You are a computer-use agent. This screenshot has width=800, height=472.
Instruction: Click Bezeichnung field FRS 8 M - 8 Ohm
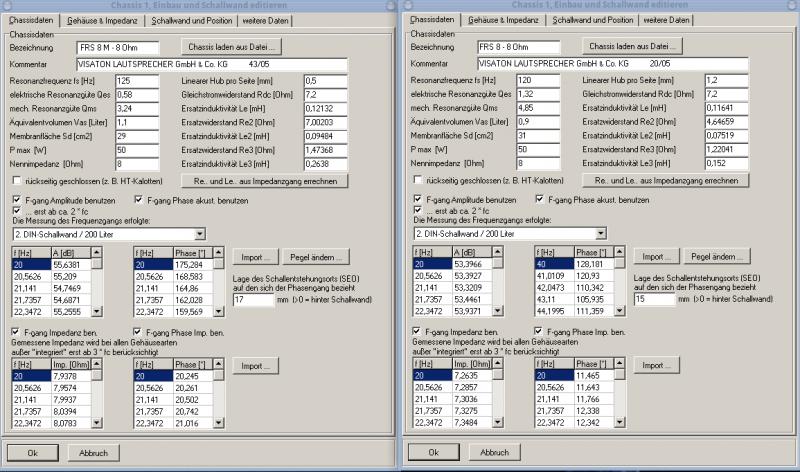118,48
